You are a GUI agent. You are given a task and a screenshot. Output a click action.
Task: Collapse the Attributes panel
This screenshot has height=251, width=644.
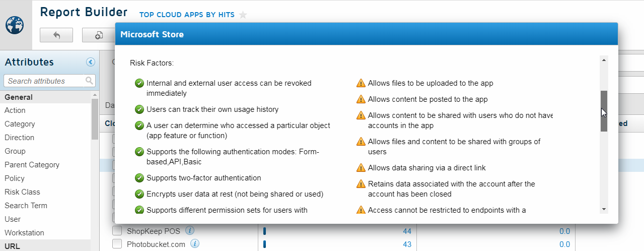[91, 62]
